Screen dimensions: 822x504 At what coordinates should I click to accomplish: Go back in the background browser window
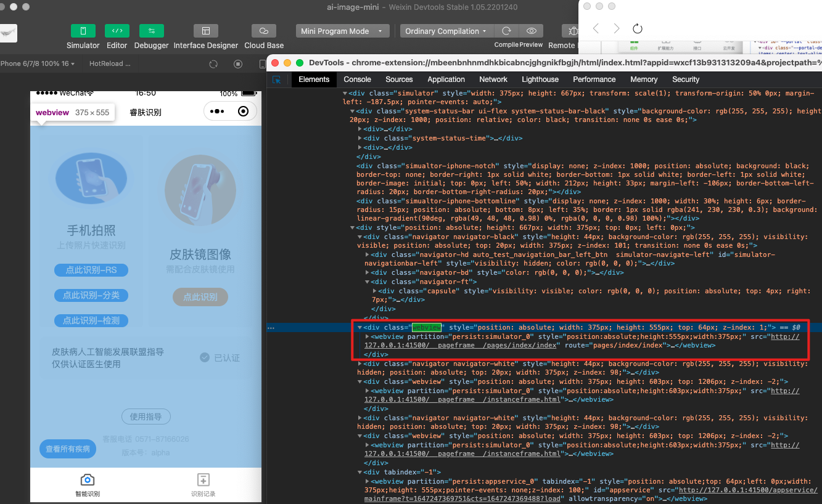[x=596, y=28]
